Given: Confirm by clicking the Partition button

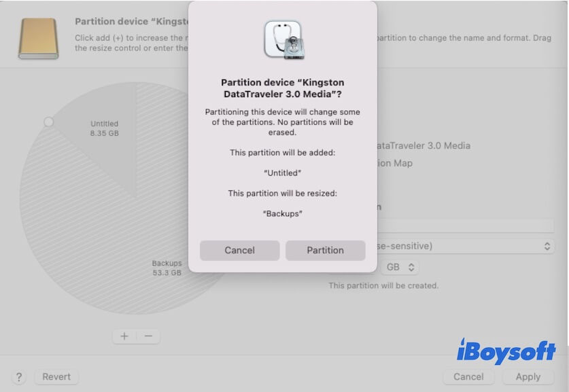Looking at the screenshot, I should [x=325, y=250].
